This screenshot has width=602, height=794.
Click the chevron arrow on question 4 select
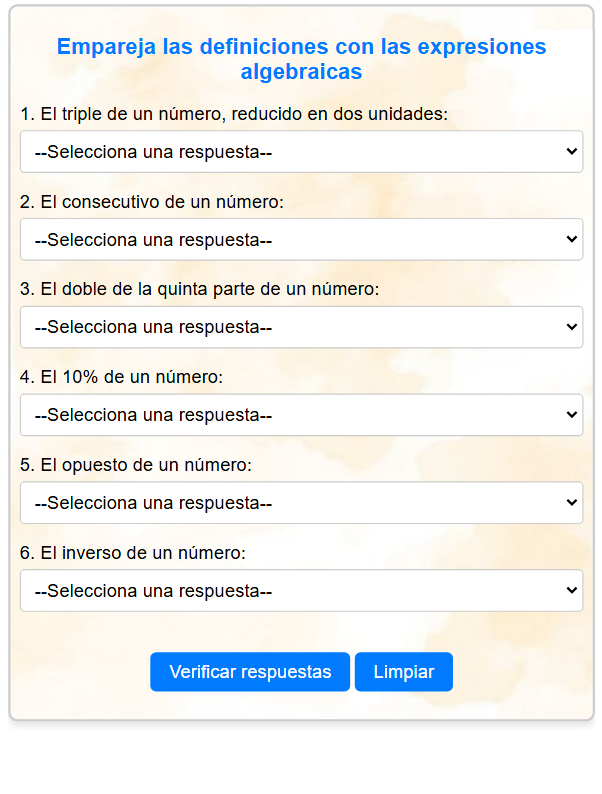click(x=572, y=414)
